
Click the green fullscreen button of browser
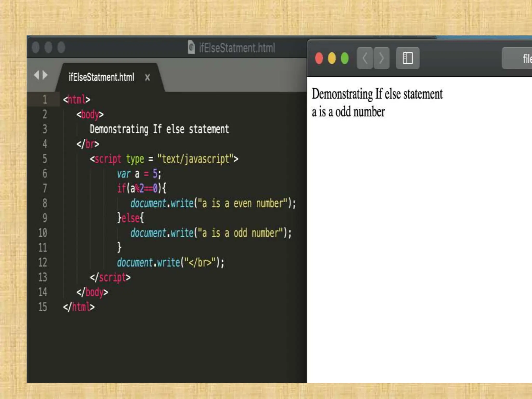345,58
